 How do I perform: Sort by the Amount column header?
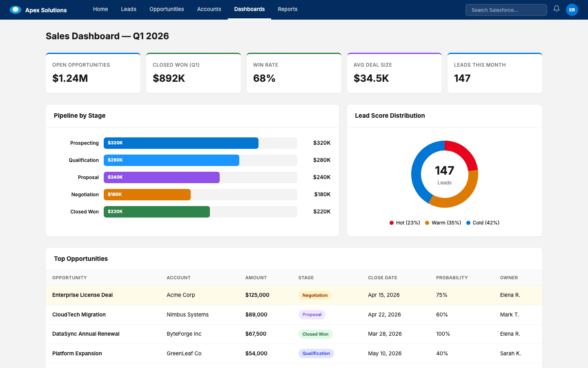click(x=256, y=278)
